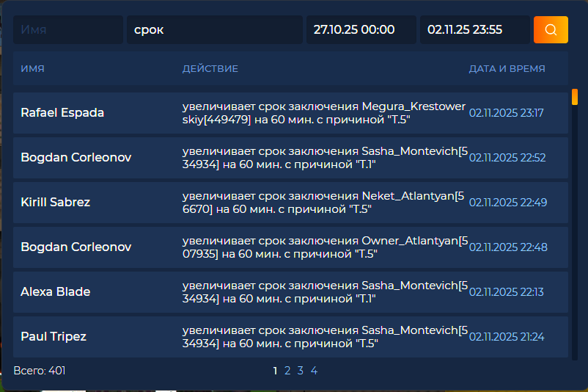Select current page 1 in pagination
This screenshot has height=392, width=588.
(x=275, y=371)
